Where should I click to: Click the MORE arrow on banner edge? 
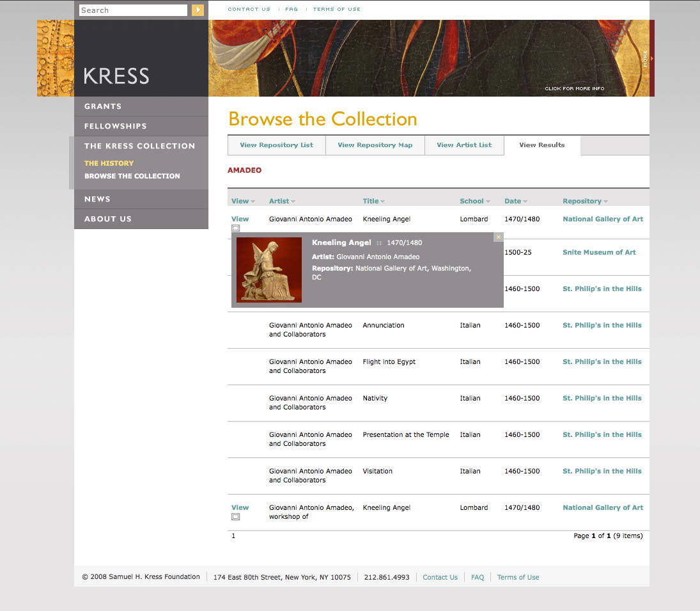click(x=652, y=58)
